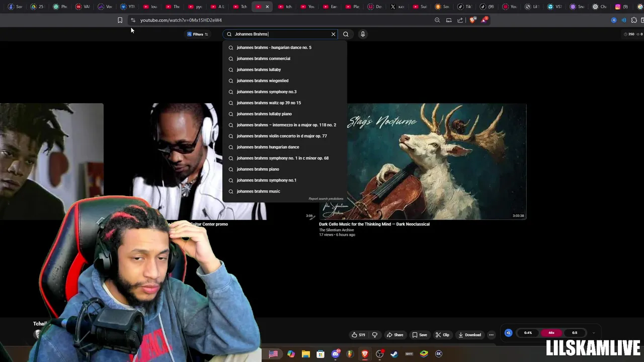Choose 'johannes brahms music' suggestion
Screen dimensions: 644x362
[x=284, y=191]
